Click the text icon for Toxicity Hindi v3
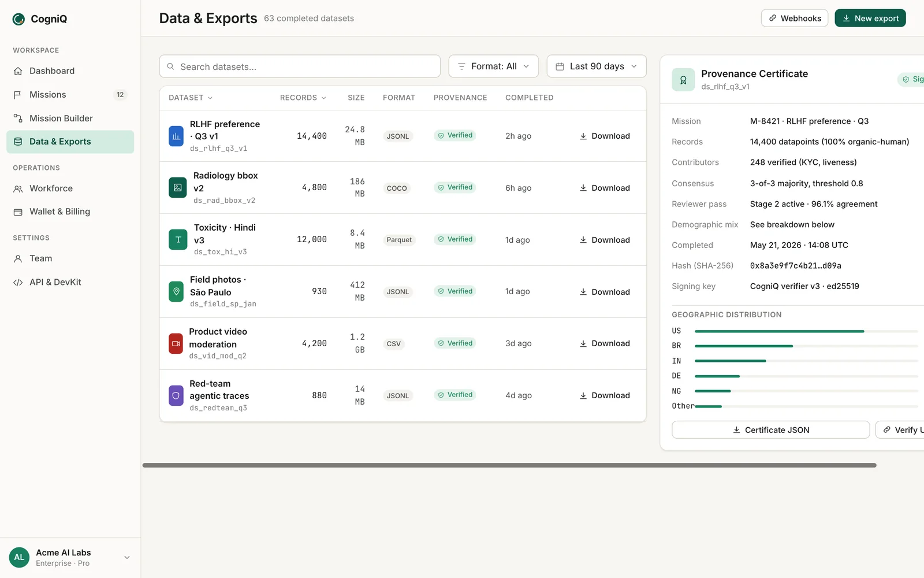This screenshot has height=578, width=924. click(178, 239)
